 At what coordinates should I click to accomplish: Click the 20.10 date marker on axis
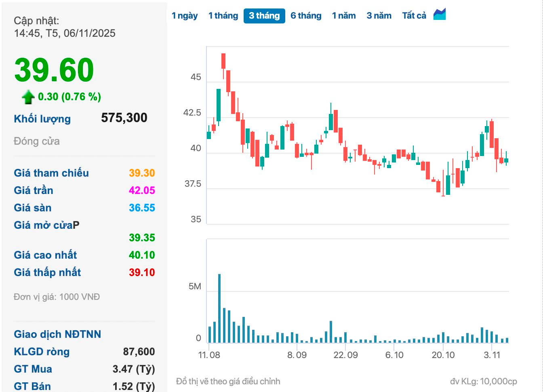click(443, 355)
